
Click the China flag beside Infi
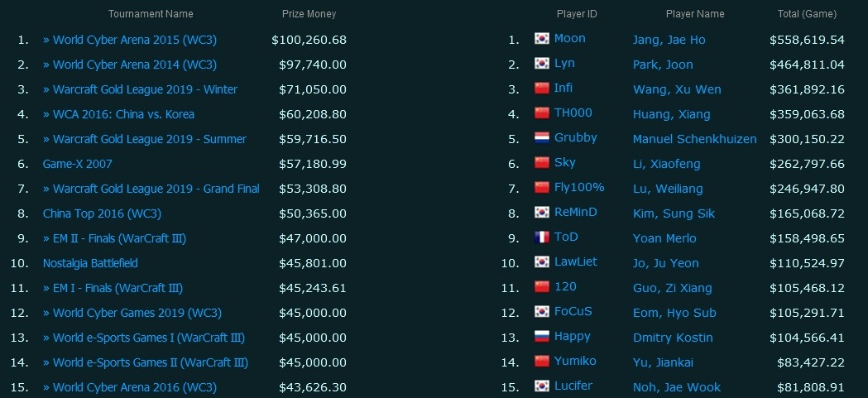point(541,88)
